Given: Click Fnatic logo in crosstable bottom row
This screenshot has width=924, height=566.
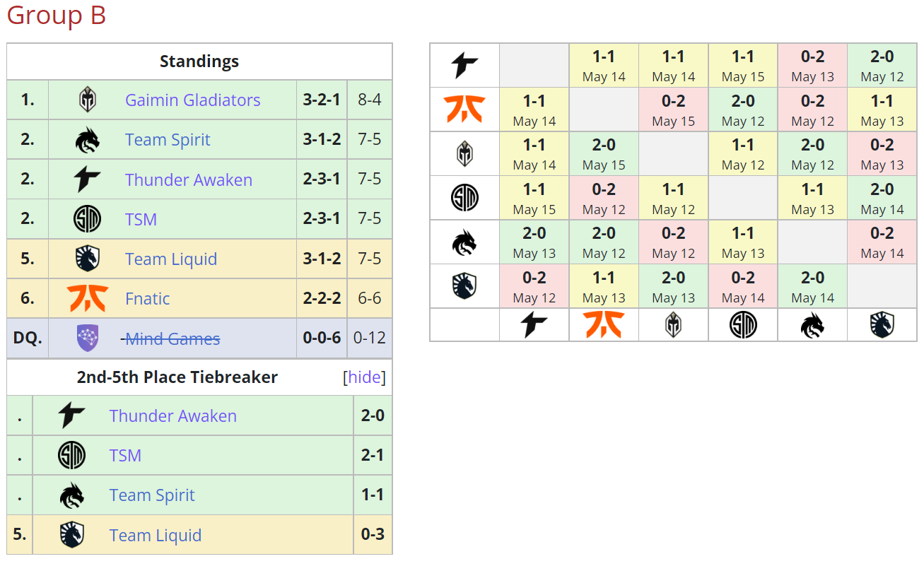Looking at the screenshot, I should coord(603,325).
